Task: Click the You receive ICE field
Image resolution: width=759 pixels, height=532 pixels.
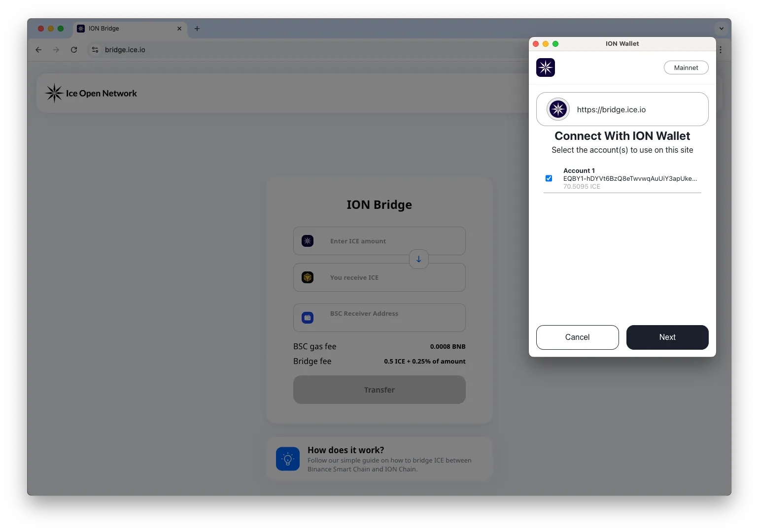Action: pos(379,277)
